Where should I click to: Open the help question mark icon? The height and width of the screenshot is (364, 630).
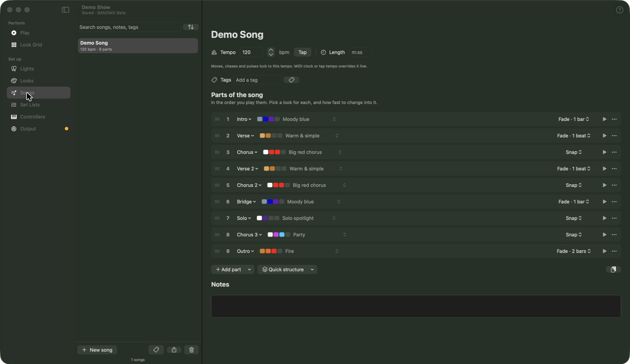tap(620, 10)
